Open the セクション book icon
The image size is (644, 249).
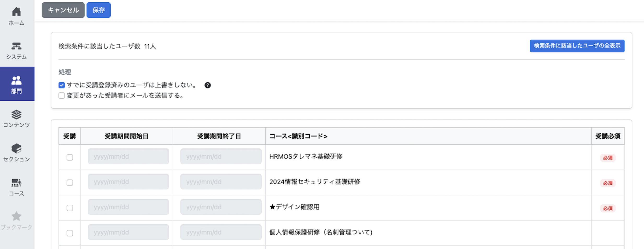pyautogui.click(x=16, y=149)
